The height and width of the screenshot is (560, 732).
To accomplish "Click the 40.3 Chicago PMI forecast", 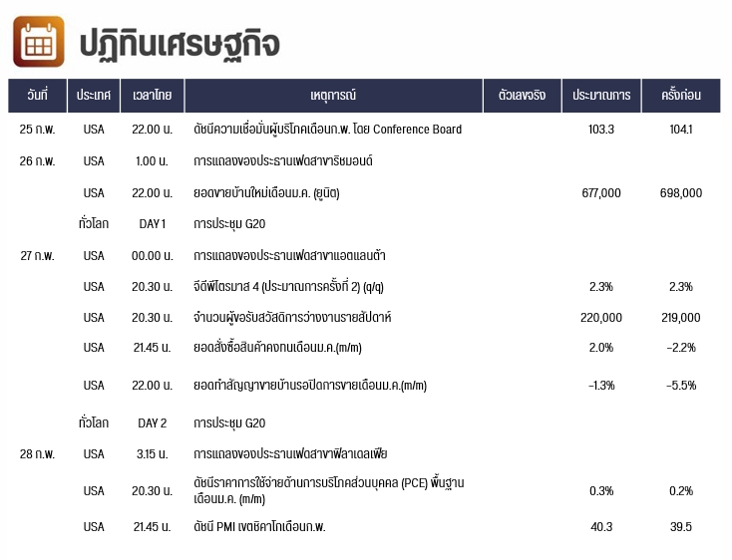I will point(601,527).
